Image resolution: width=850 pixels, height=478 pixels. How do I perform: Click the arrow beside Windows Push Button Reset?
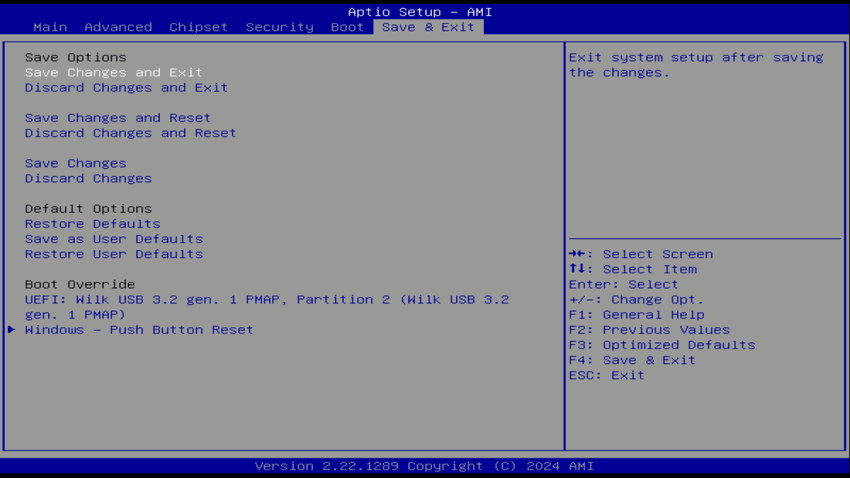[x=12, y=330]
